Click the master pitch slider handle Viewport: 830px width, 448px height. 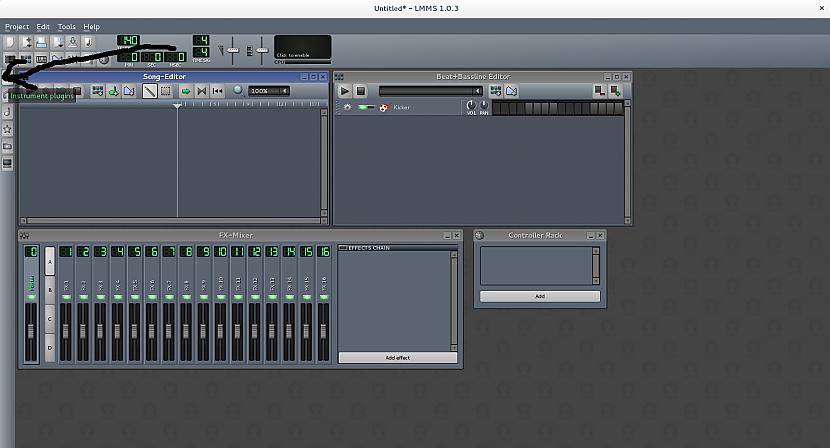click(x=262, y=50)
